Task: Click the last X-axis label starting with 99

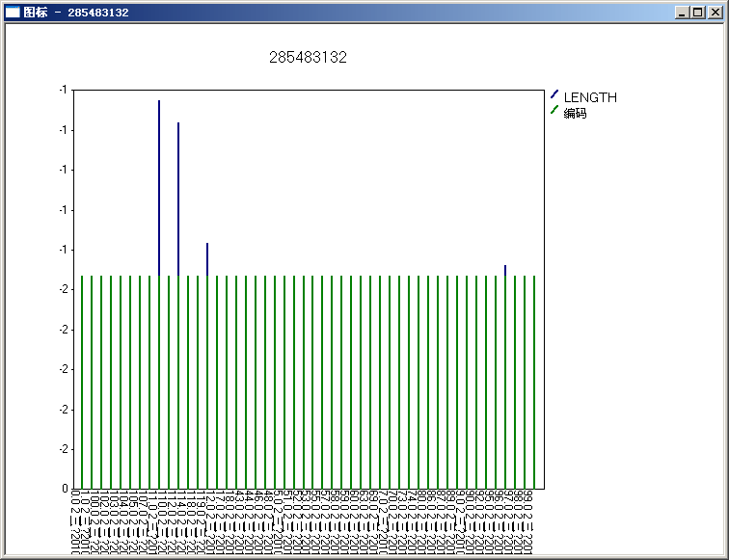Action: 529,520
